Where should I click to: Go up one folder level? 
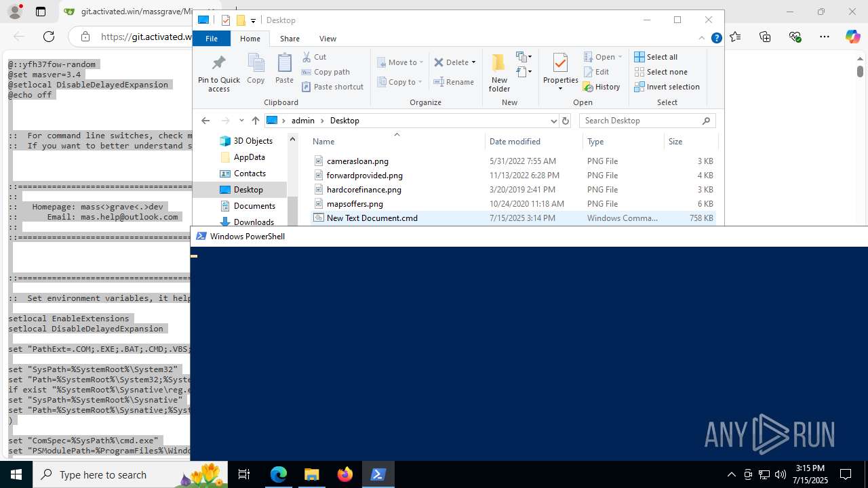point(255,121)
